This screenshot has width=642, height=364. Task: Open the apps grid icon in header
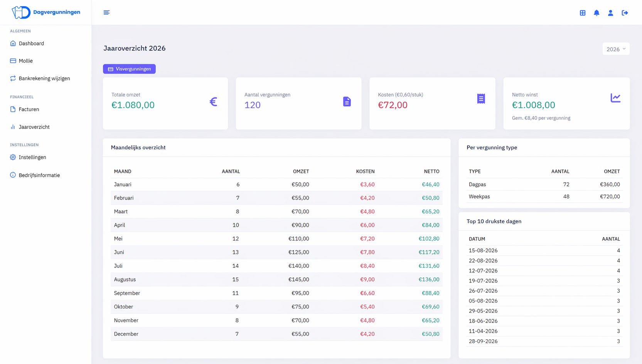[x=583, y=13]
